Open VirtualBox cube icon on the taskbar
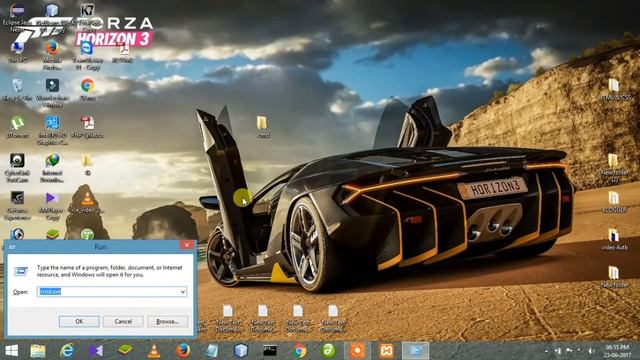The image size is (640, 360). click(x=241, y=351)
